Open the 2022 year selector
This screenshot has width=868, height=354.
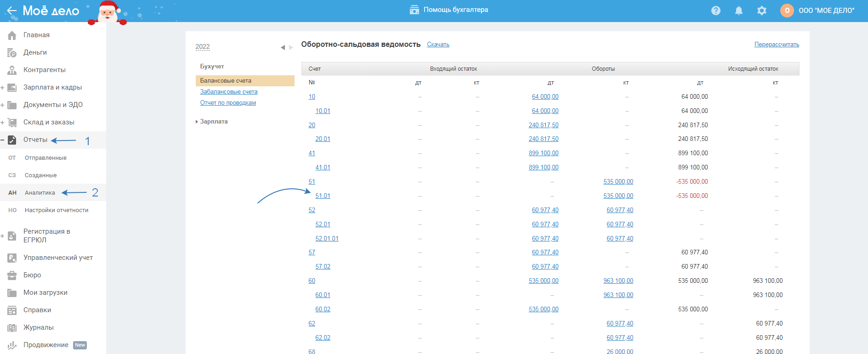pos(202,47)
